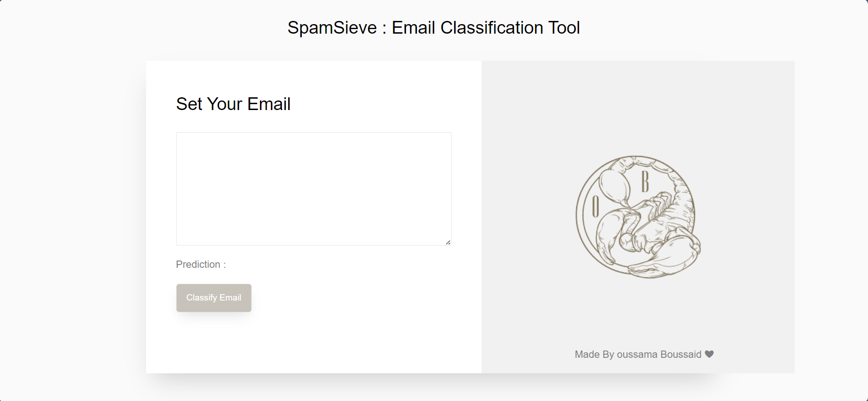Click the word "SpamSieve" in the title
Image resolution: width=868 pixels, height=401 pixels.
(x=332, y=28)
